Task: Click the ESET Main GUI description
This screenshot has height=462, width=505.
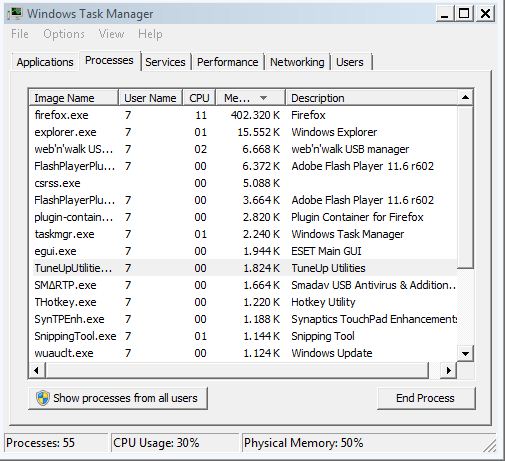Action: pos(326,251)
